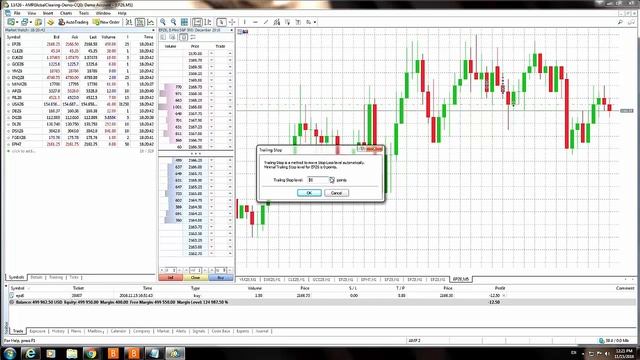Click the Balance summary row
640x360 pixels.
pyautogui.click(x=322, y=302)
